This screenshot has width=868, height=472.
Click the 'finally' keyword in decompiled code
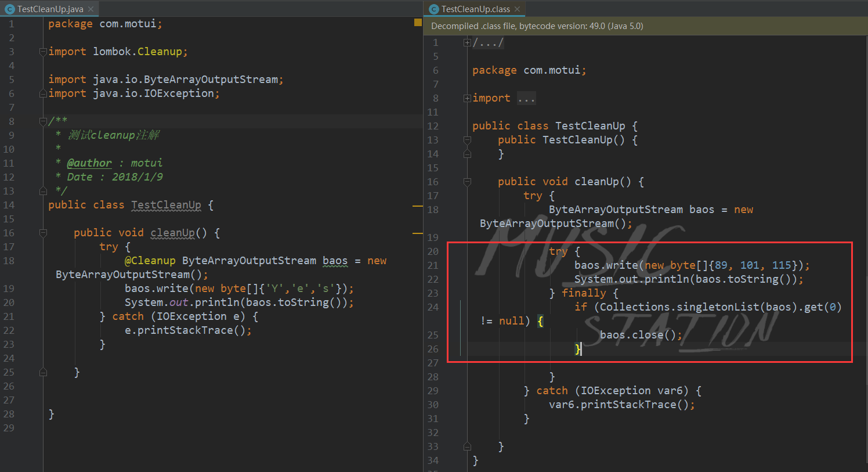point(584,293)
